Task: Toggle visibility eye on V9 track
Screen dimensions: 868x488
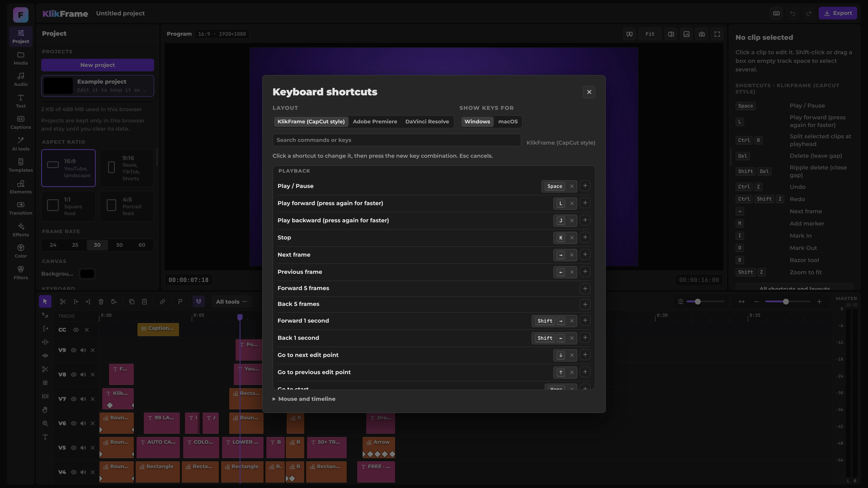Action: 73,350
